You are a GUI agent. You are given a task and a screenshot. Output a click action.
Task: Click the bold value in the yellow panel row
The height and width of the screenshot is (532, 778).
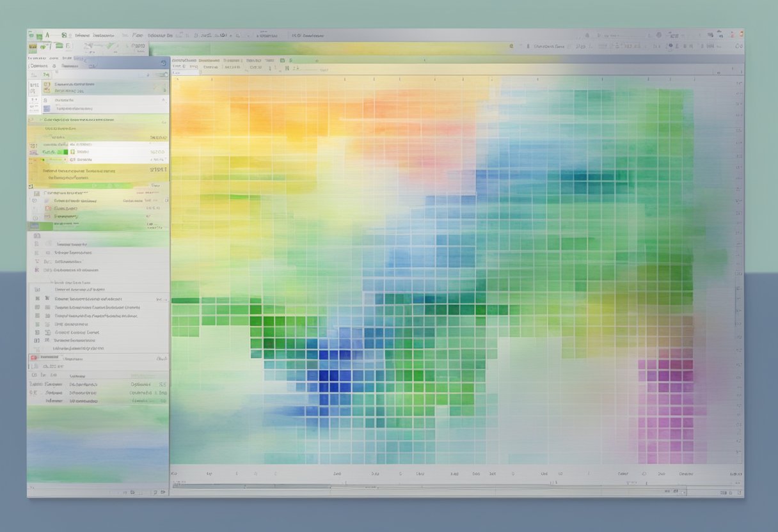157,169
